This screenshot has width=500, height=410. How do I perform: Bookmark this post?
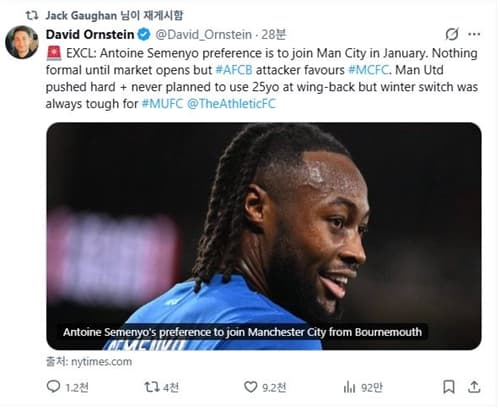[x=449, y=387]
